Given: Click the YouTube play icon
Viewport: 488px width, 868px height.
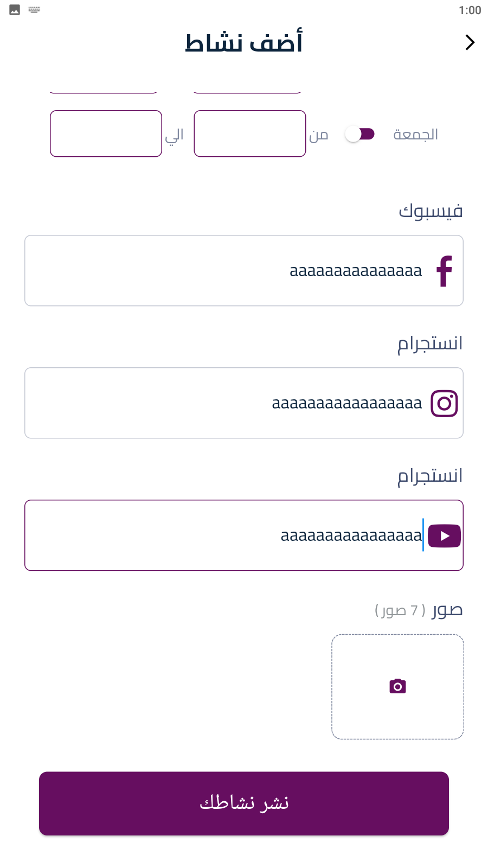Looking at the screenshot, I should click(x=444, y=536).
